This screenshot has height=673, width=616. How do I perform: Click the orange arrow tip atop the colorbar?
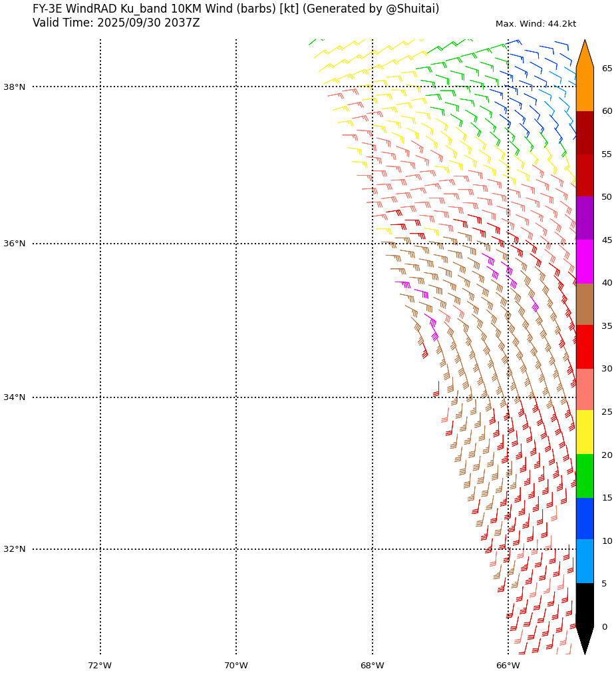tap(585, 55)
